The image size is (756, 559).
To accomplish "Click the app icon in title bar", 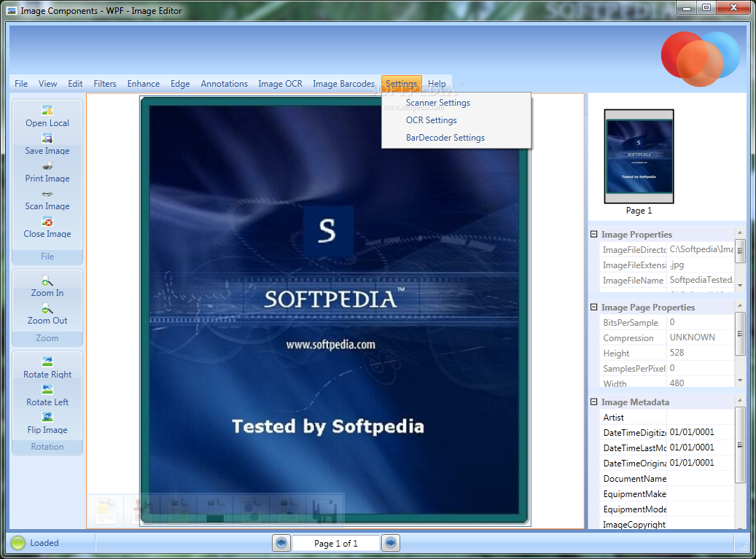I will click(x=12, y=11).
